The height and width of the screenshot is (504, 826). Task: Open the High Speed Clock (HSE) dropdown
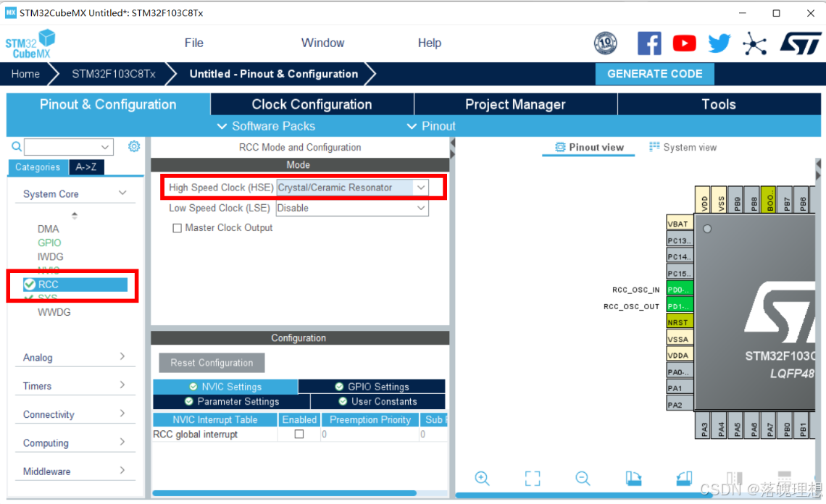click(421, 188)
